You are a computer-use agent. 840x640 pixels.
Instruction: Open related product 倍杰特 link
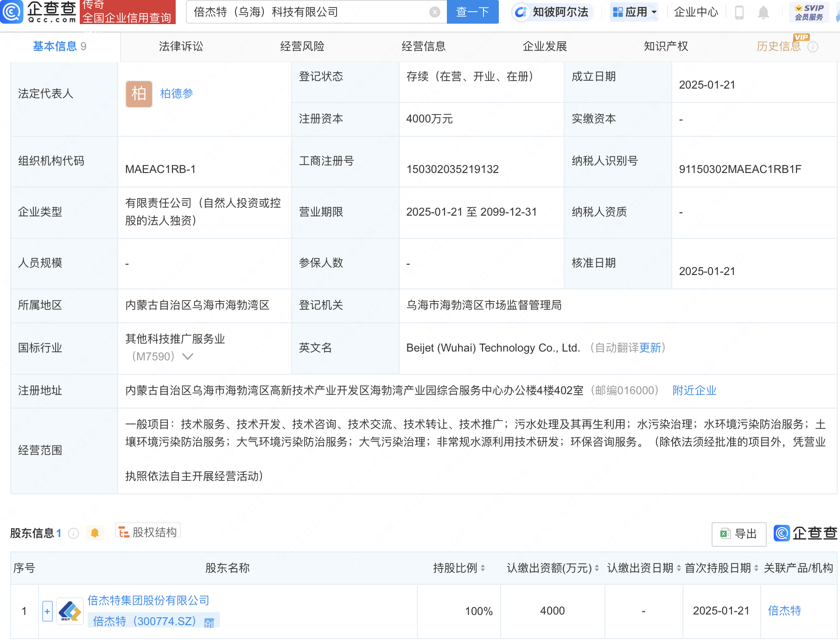click(x=784, y=611)
